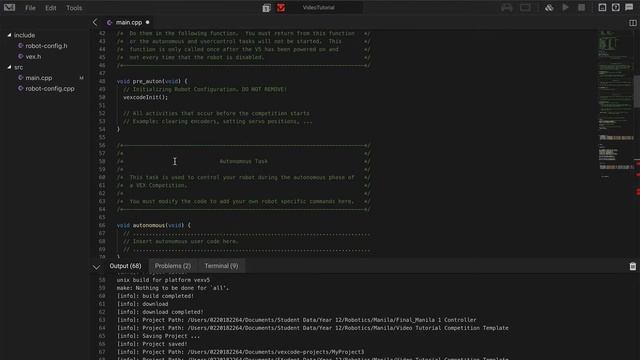Switch to the Problems (2) tab
This screenshot has height=360, width=640.
173,266
